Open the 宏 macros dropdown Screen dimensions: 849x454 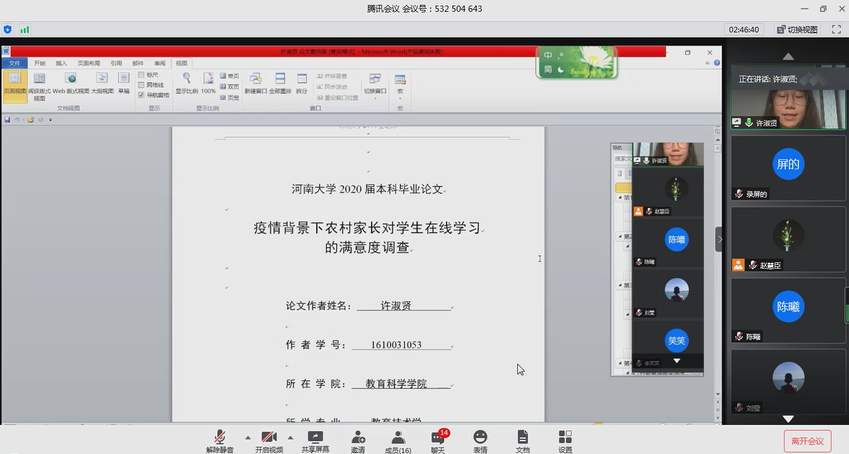pyautogui.click(x=400, y=86)
